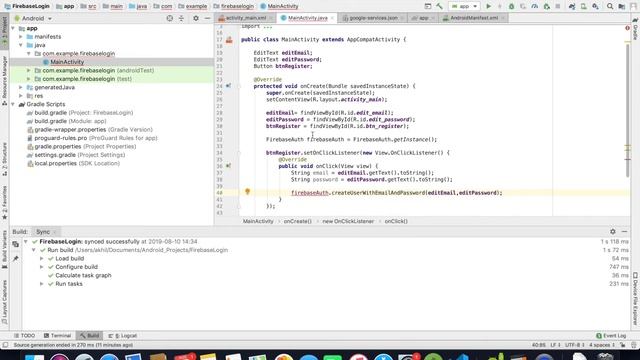
Task: Click the Profile app gauge icon
Action: [x=534, y=6]
